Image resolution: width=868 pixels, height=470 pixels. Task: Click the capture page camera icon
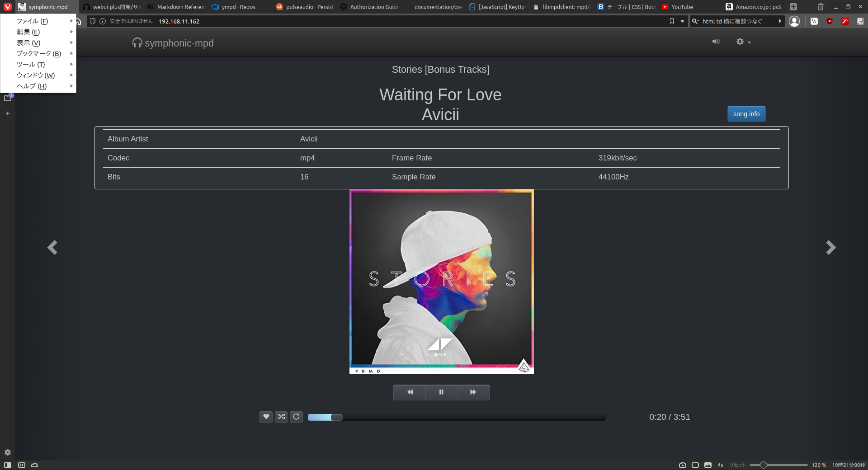(683, 465)
